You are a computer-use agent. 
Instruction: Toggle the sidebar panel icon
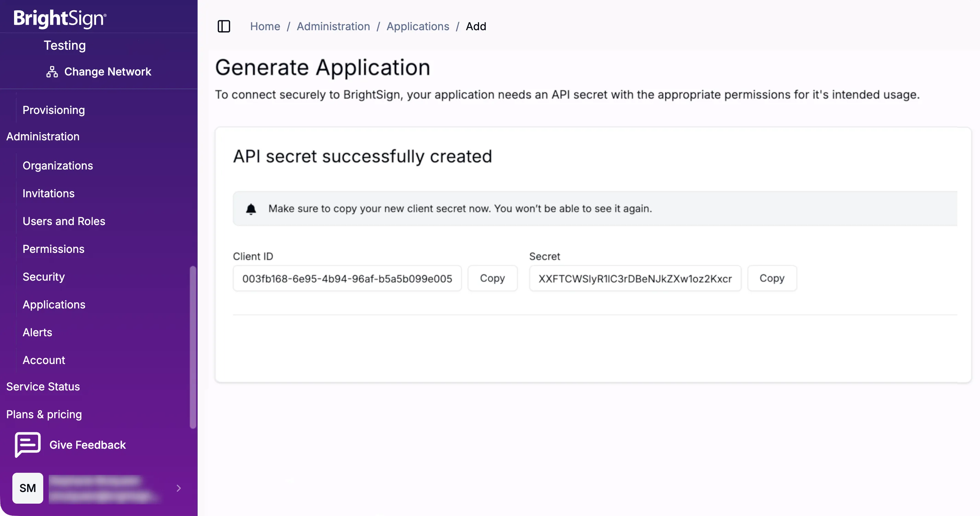(224, 26)
